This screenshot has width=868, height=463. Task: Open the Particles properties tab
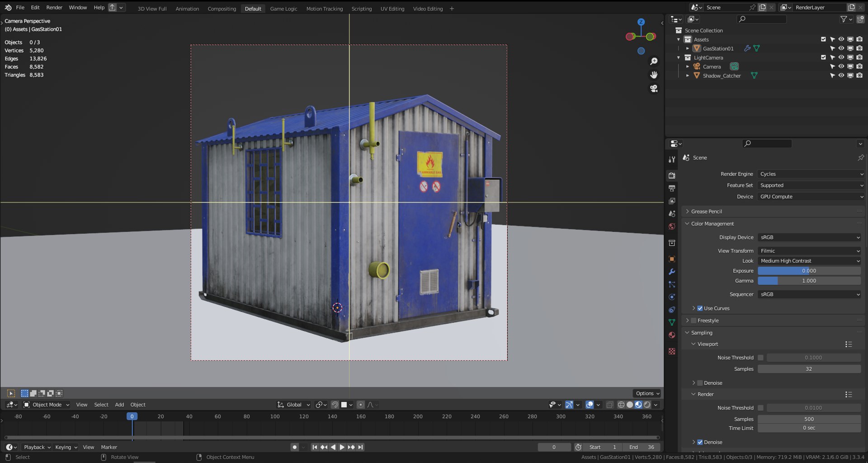(672, 284)
